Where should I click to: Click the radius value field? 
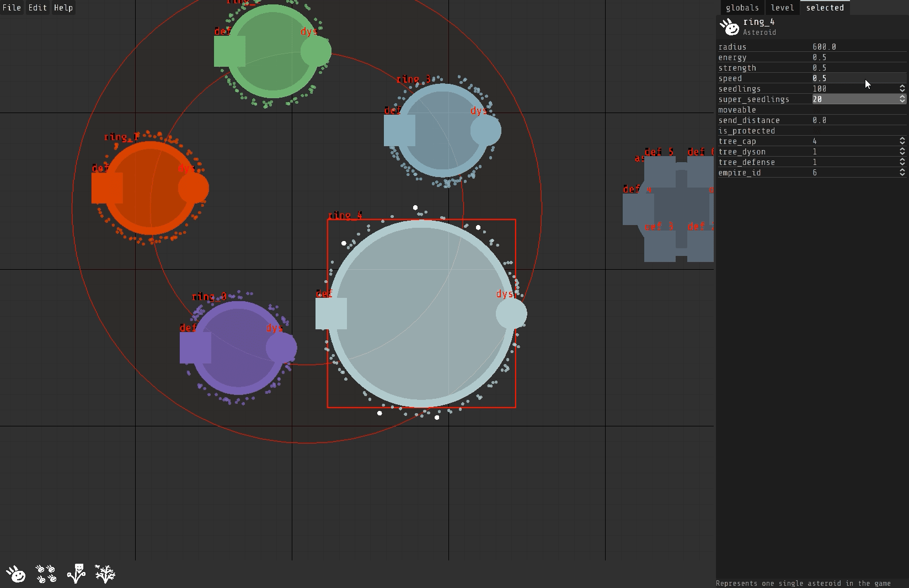tap(855, 47)
